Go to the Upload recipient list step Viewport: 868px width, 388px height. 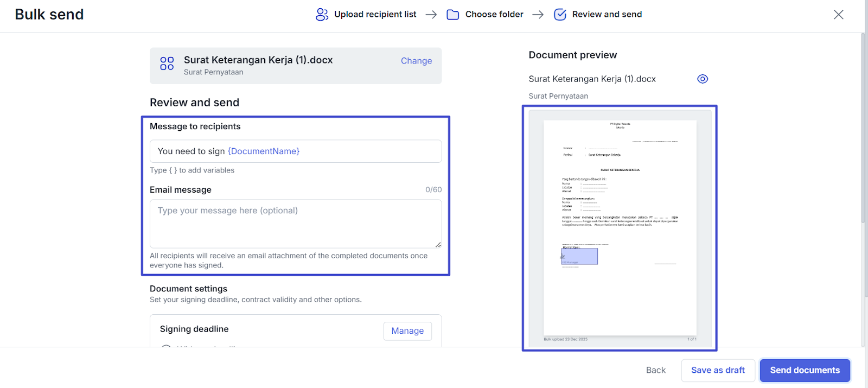coord(375,15)
